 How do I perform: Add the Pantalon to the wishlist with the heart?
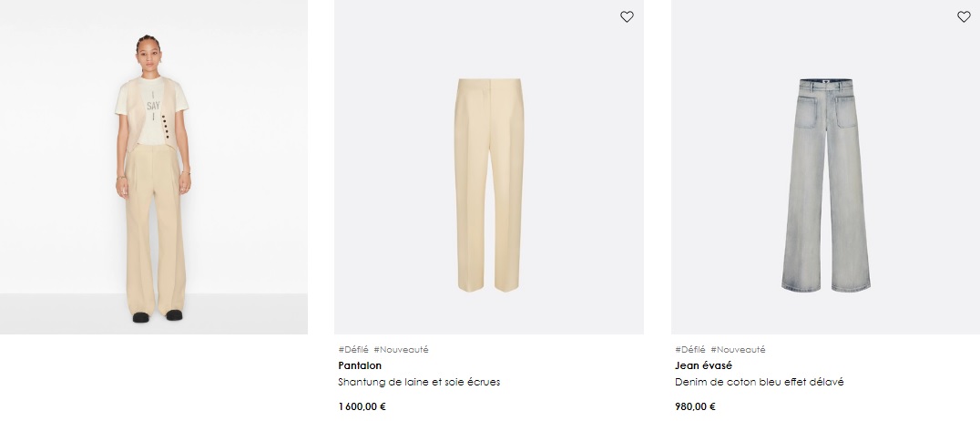[x=627, y=17]
